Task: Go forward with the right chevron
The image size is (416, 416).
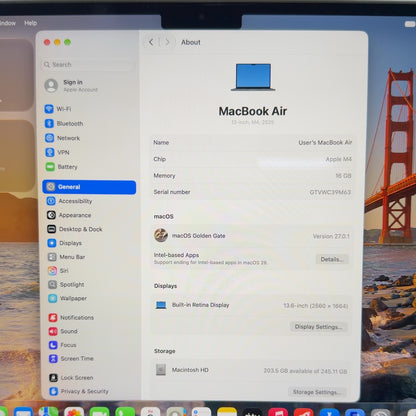Action: click(167, 42)
